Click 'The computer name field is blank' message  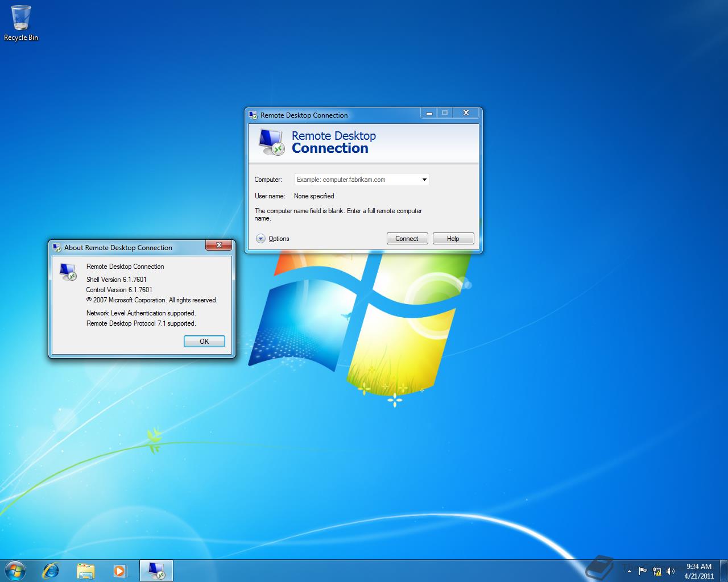(338, 214)
